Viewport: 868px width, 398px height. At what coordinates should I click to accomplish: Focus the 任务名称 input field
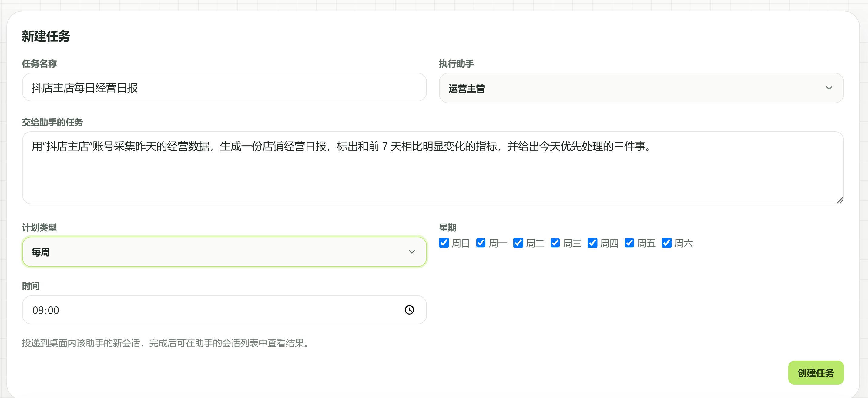tap(224, 87)
